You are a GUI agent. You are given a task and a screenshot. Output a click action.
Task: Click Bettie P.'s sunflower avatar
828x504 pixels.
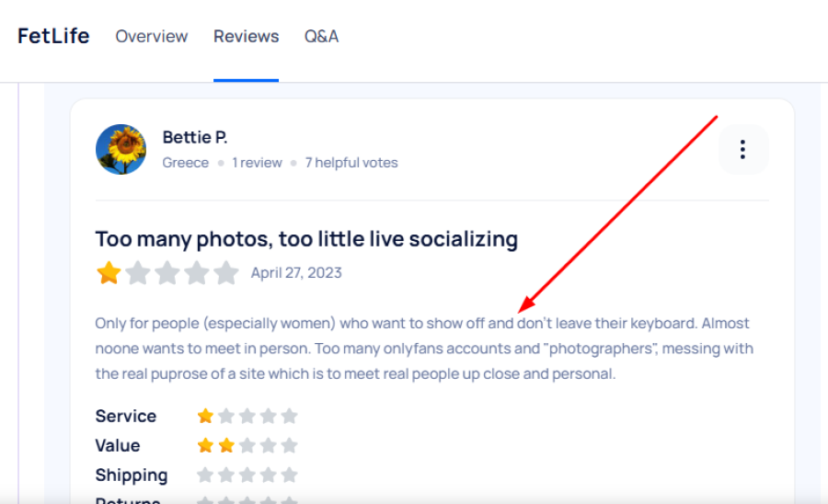[121, 150]
